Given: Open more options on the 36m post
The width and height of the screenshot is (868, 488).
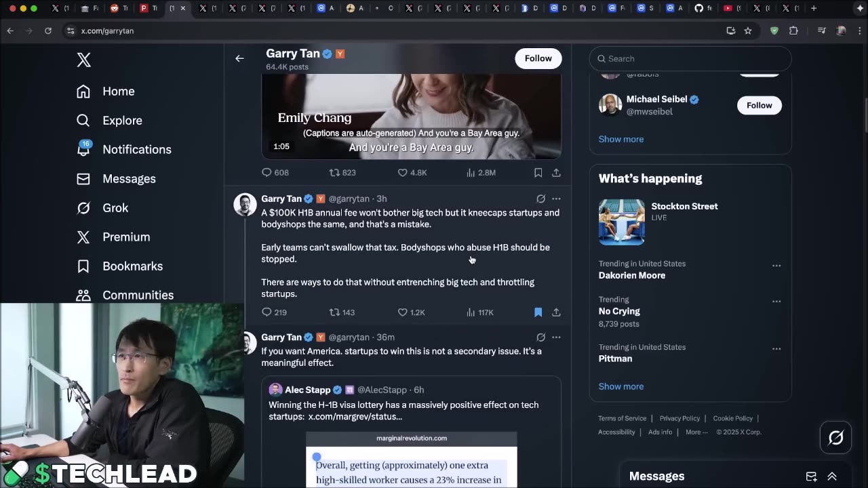Looking at the screenshot, I should pos(556,337).
